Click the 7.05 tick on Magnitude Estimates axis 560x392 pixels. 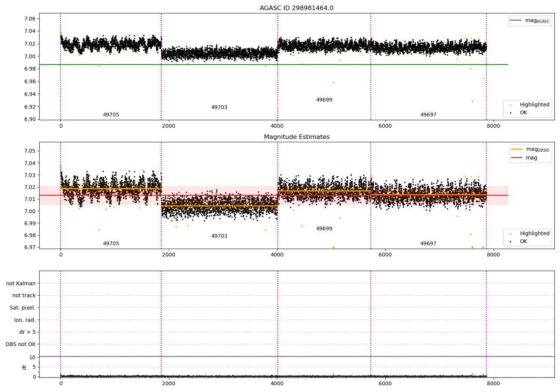point(30,151)
